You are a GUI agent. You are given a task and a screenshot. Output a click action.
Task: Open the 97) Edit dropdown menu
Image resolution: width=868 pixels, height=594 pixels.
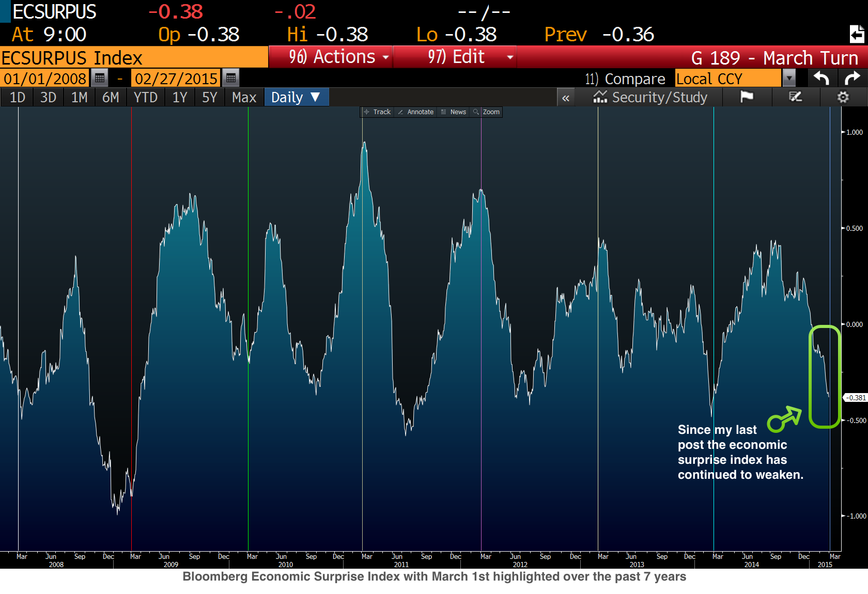(455, 57)
